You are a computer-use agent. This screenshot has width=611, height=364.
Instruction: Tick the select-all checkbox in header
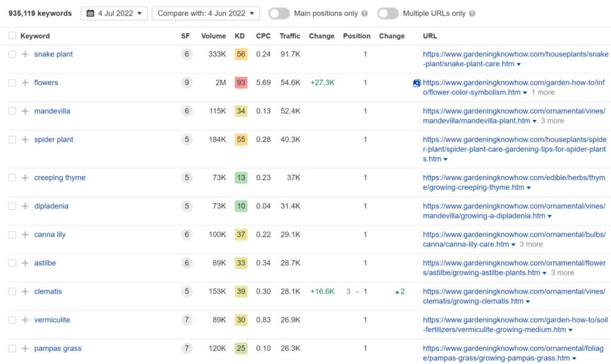pos(13,36)
